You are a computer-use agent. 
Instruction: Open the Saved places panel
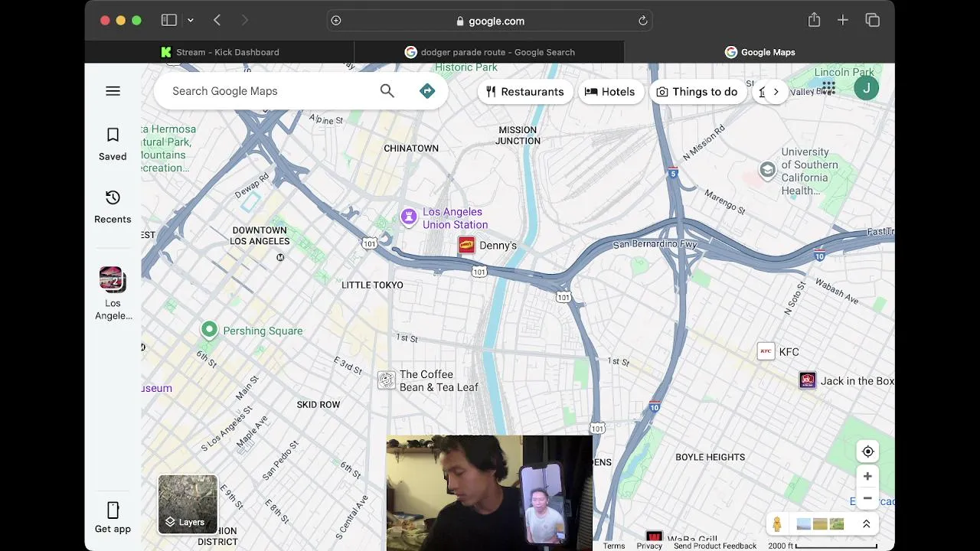113,144
